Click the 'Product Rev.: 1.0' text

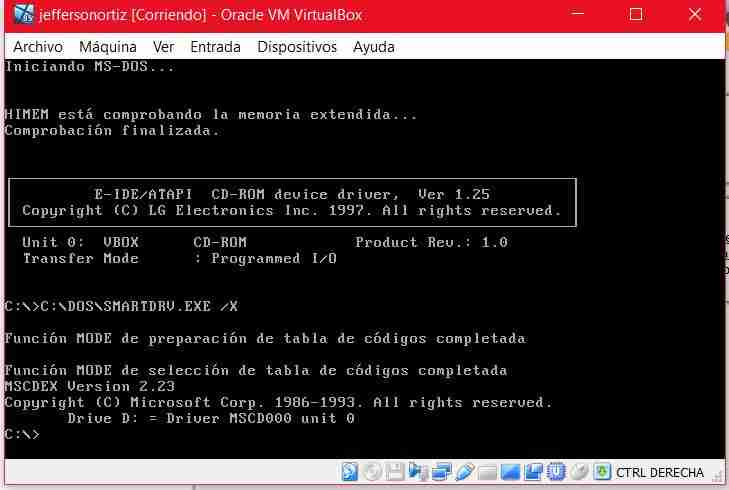pyautogui.click(x=431, y=242)
